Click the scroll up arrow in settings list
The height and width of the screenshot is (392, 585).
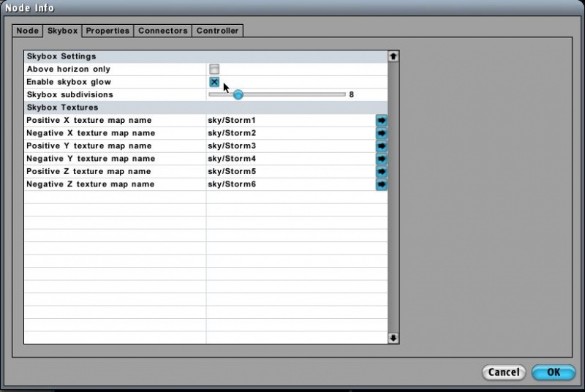[393, 56]
